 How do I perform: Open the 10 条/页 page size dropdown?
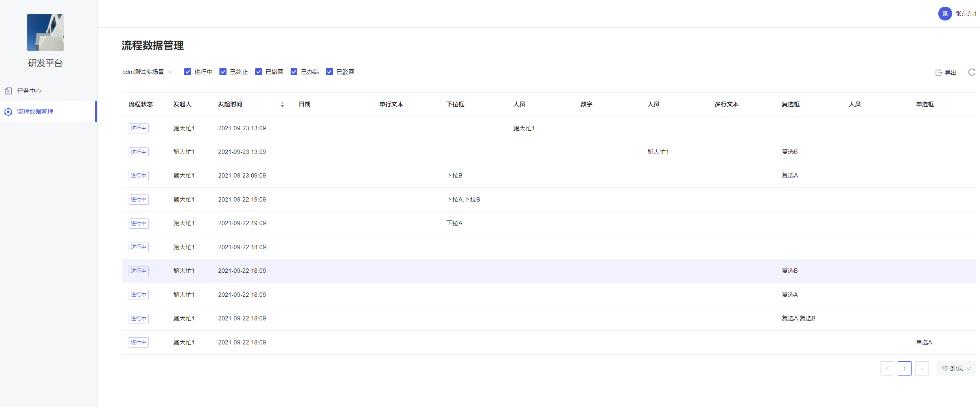pyautogui.click(x=956, y=368)
